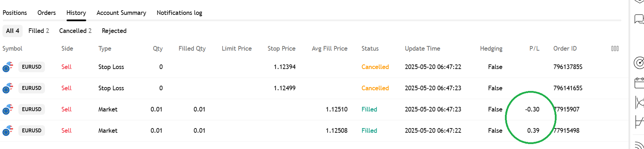The image size is (644, 149).
Task: Click EURUSD flag icon in last row
Action: 8,131
